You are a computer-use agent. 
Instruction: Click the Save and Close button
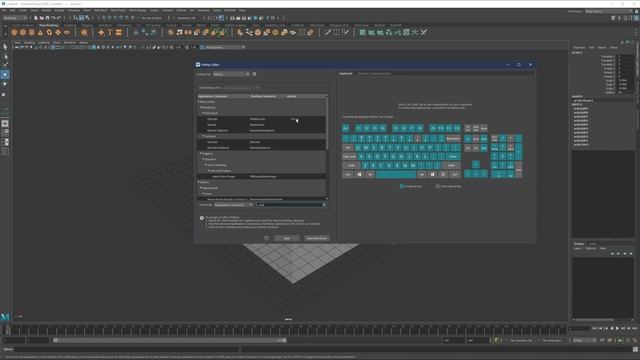pyautogui.click(x=316, y=238)
